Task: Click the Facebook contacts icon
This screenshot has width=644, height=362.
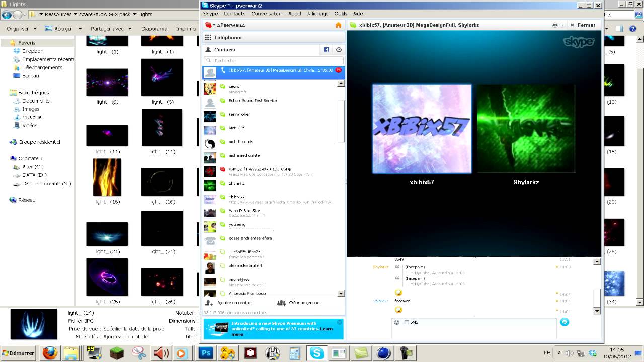Action: (326, 50)
